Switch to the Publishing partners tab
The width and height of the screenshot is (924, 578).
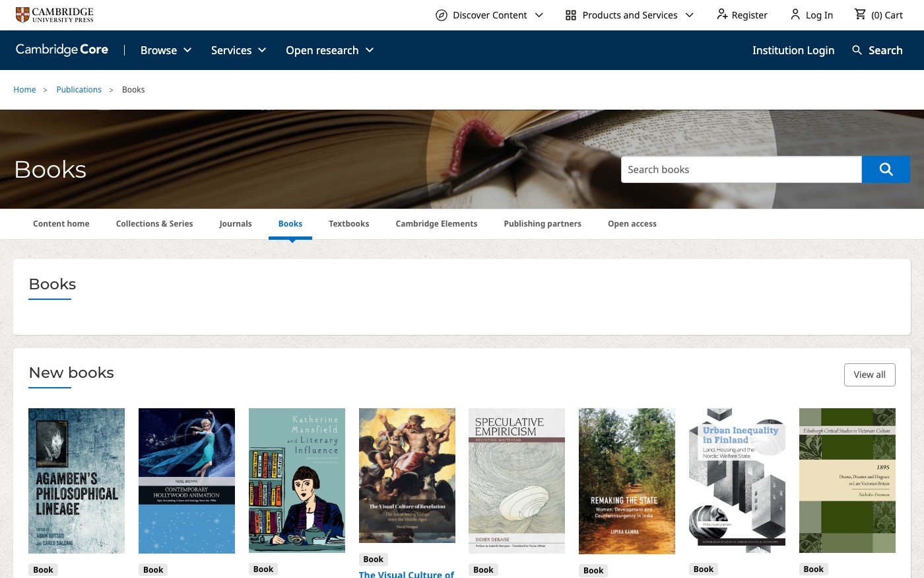(x=543, y=224)
